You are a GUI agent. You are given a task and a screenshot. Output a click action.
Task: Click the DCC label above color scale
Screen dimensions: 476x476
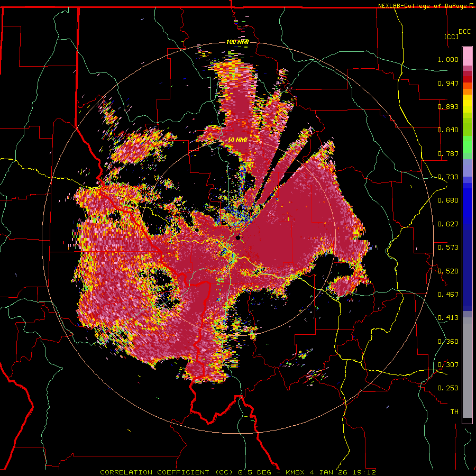465,32
